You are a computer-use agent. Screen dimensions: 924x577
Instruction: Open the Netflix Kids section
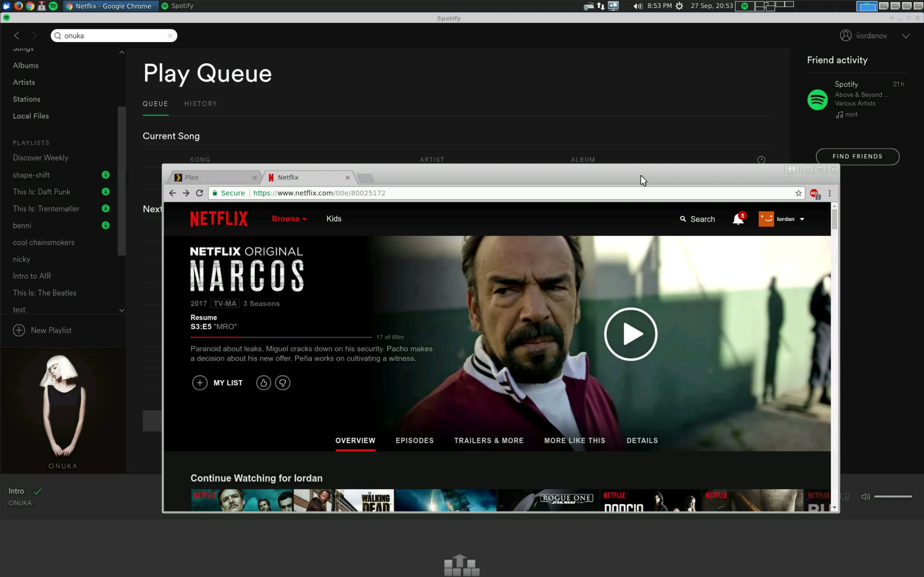click(333, 218)
